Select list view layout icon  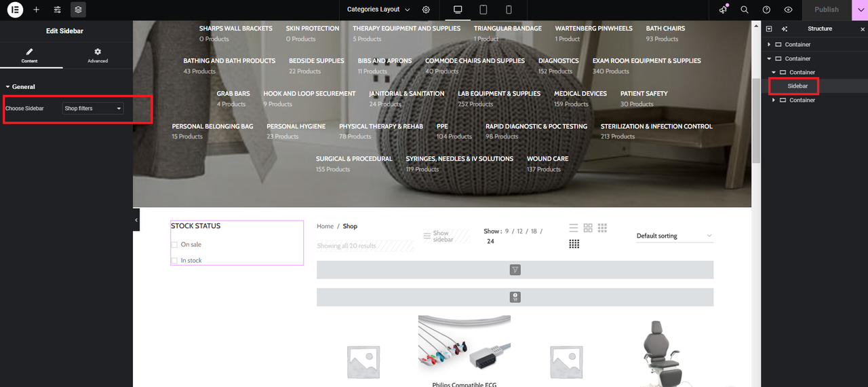tap(574, 227)
